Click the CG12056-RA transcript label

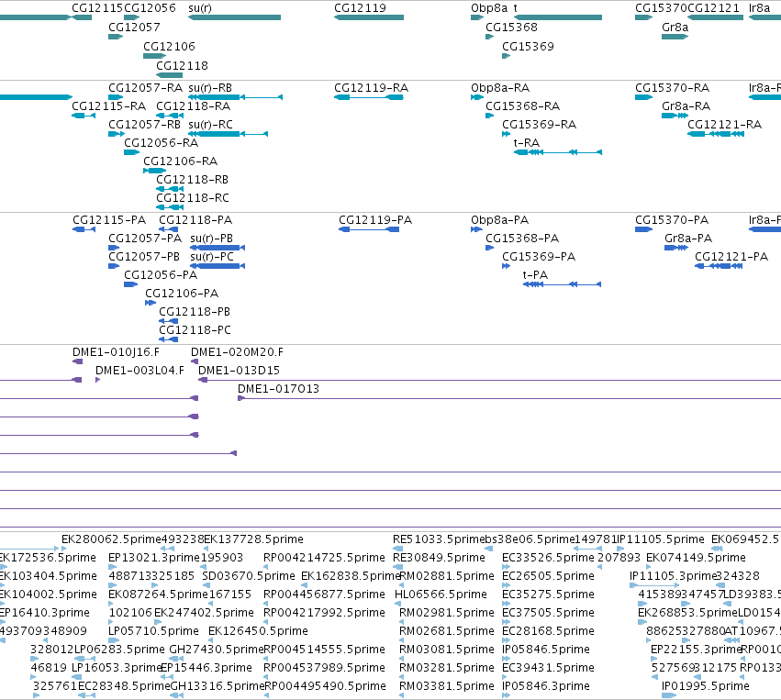(161, 143)
